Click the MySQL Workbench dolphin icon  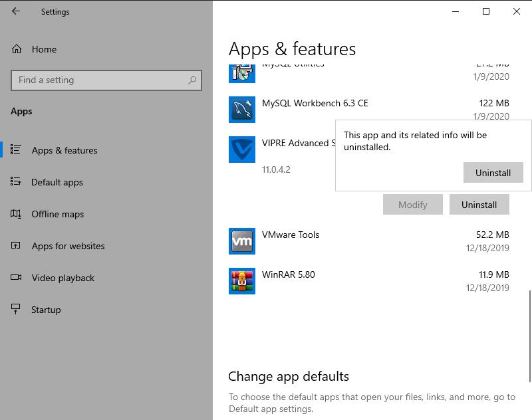[242, 110]
